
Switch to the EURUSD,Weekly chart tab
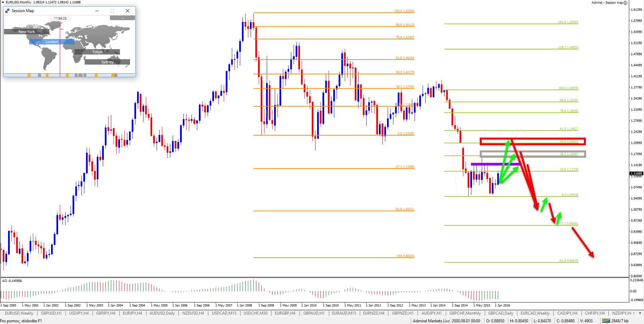[x=19, y=313]
